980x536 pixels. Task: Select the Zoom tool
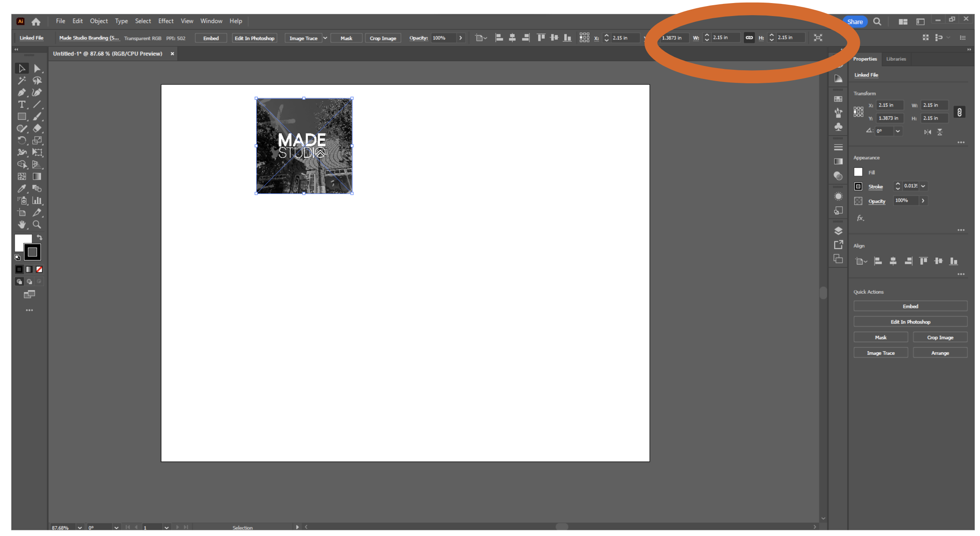coord(37,225)
